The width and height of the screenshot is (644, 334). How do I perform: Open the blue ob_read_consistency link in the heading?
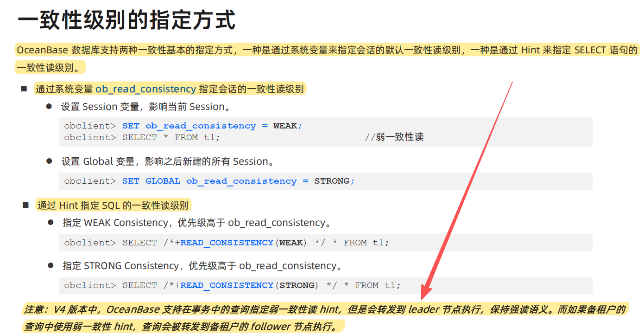click(145, 89)
